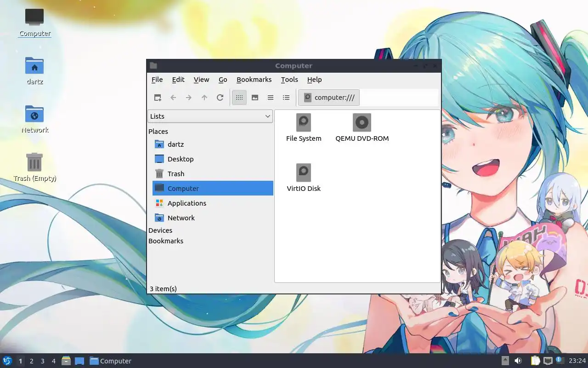Expand the Lists side pane dropdown
Screen dimensions: 588x368
210,116
